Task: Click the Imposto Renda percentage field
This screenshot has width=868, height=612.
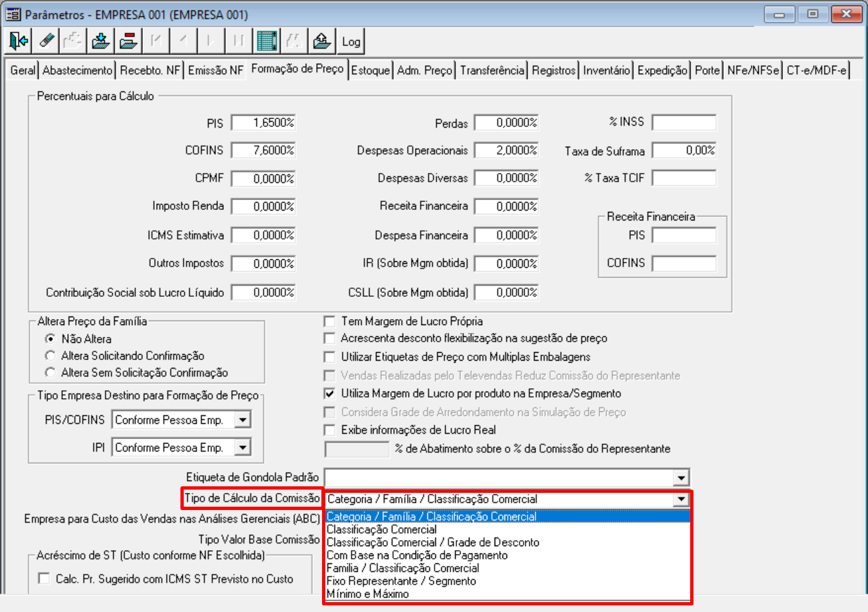Action: (x=263, y=206)
